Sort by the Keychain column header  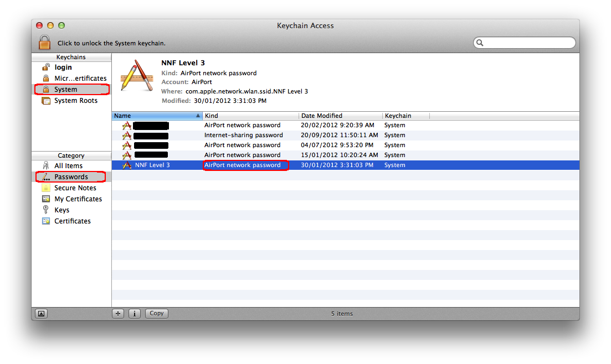(405, 116)
